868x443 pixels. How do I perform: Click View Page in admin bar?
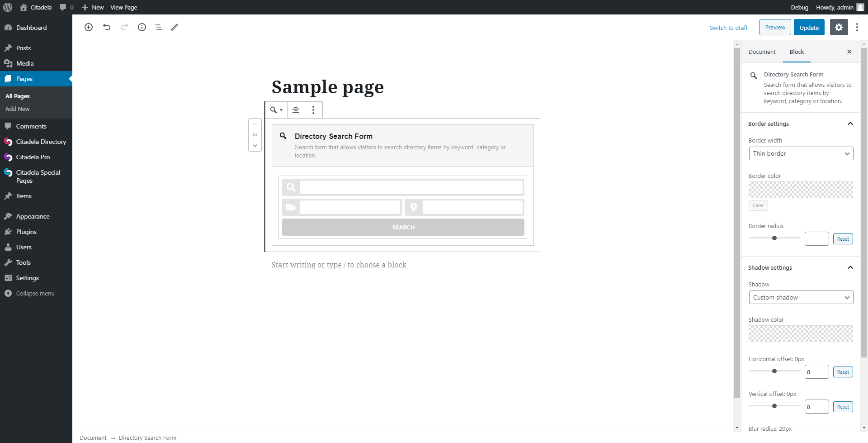coord(123,7)
